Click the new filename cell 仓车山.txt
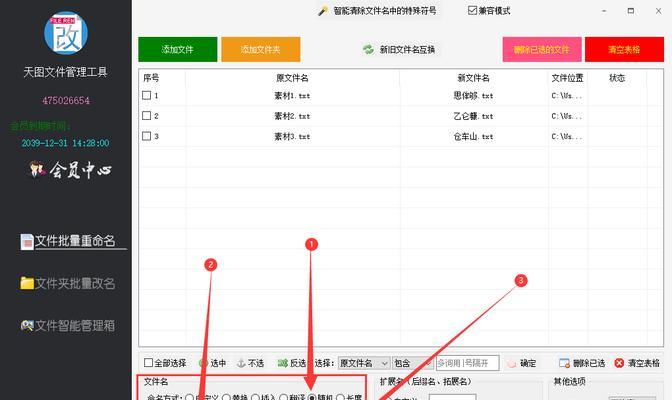The height and width of the screenshot is (400, 672). coord(473,137)
